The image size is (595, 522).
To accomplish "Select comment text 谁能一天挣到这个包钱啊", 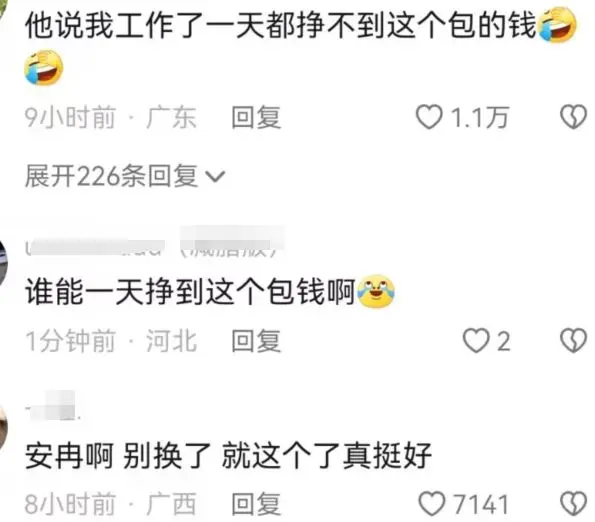I will [x=190, y=292].
